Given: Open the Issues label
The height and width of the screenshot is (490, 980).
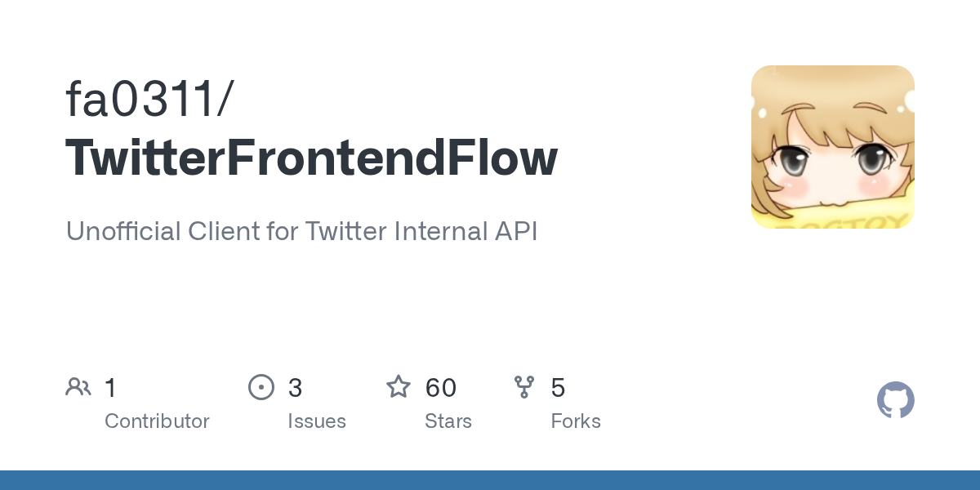Looking at the screenshot, I should (x=317, y=421).
